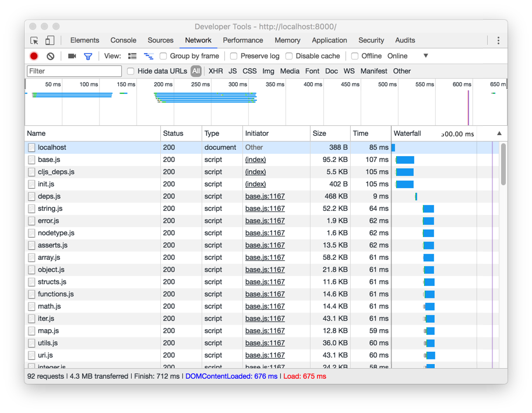Open the DevTools three-dot menu
The height and width of the screenshot is (413, 532).
[x=498, y=41]
